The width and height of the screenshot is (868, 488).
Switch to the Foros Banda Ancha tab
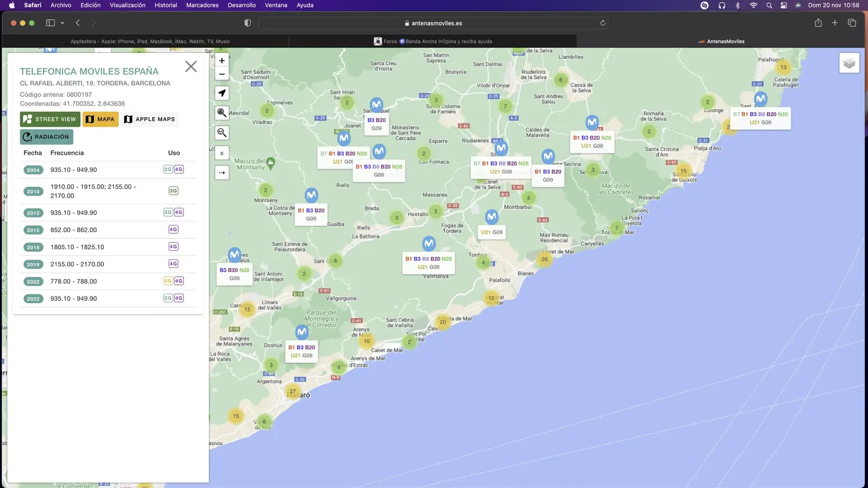point(433,41)
